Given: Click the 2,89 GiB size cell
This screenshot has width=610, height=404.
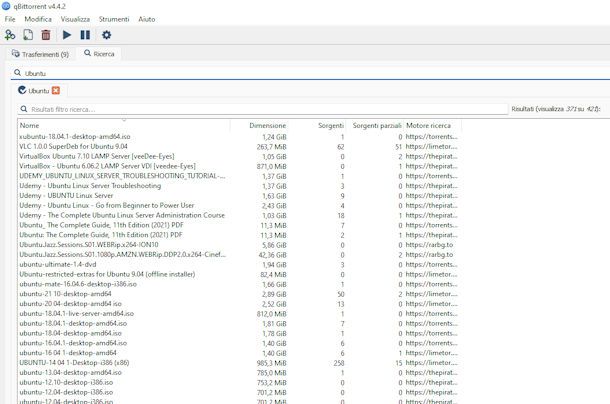Looking at the screenshot, I should click(274, 294).
